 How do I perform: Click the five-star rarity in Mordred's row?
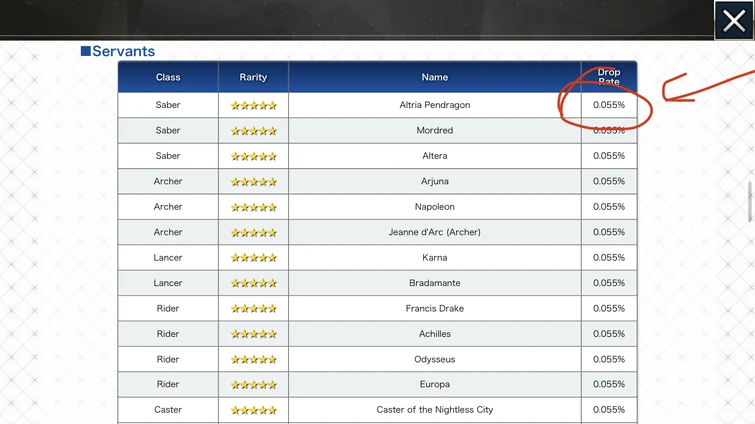tap(254, 131)
